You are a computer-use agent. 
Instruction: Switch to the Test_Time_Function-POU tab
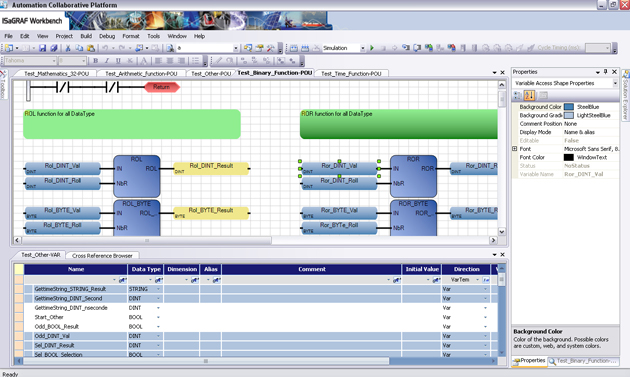pos(351,74)
